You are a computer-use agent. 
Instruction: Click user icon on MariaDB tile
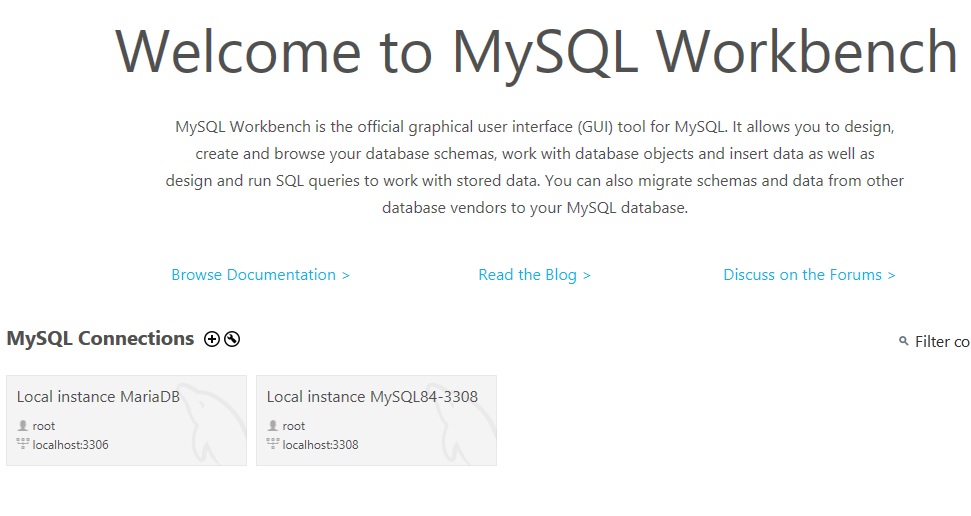pyautogui.click(x=23, y=426)
